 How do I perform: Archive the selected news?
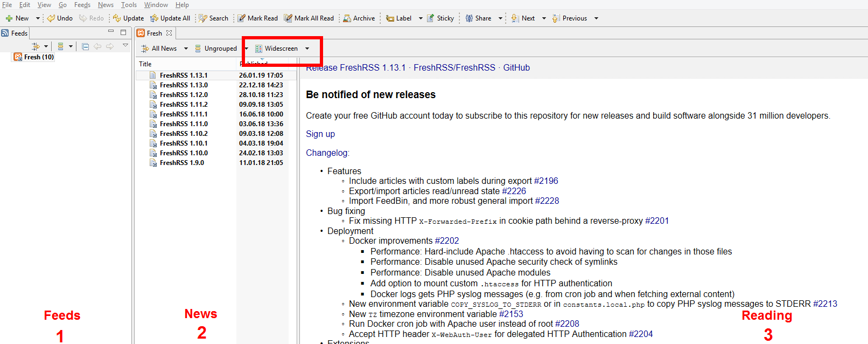coord(359,18)
